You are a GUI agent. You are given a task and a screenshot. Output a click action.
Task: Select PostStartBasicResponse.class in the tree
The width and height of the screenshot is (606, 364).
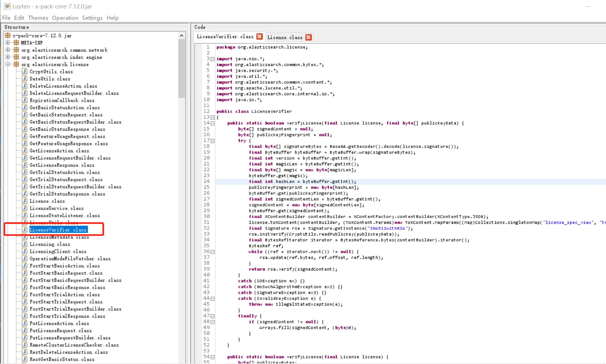[67, 287]
